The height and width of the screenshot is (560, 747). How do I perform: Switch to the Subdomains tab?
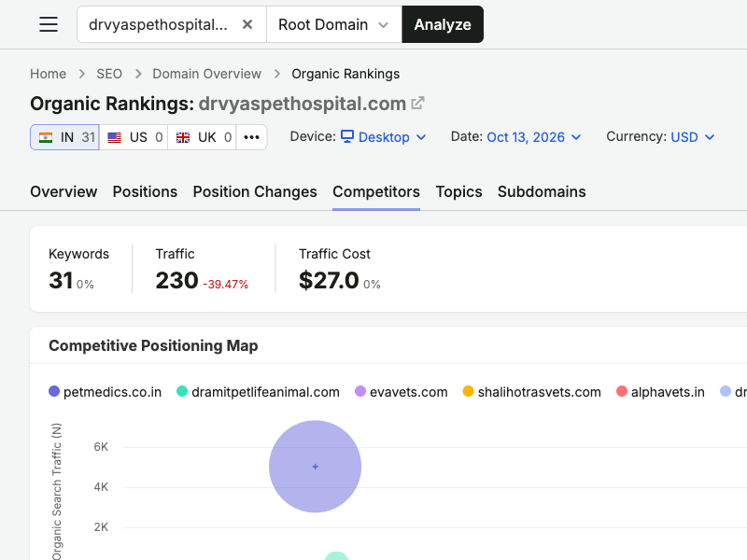[x=542, y=191]
